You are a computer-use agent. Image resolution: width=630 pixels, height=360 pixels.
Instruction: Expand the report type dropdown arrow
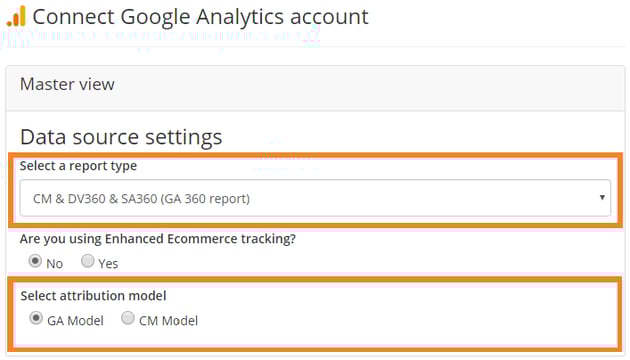(602, 197)
